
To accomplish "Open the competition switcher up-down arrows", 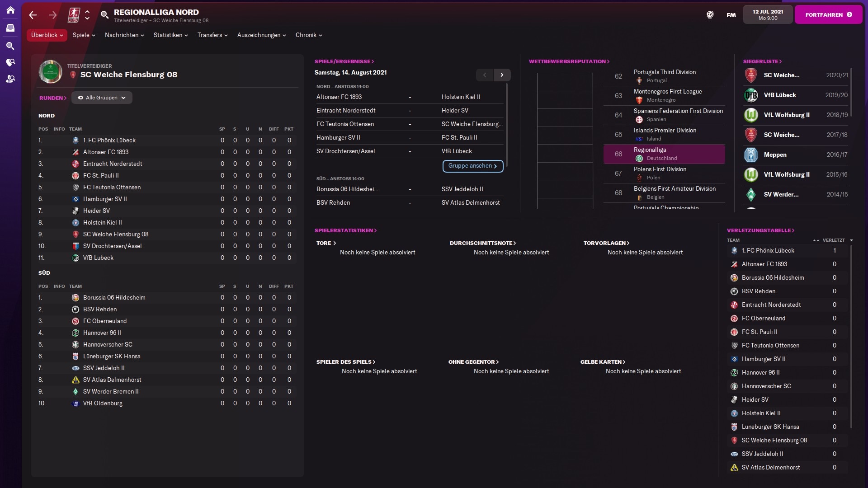I will click(x=87, y=15).
